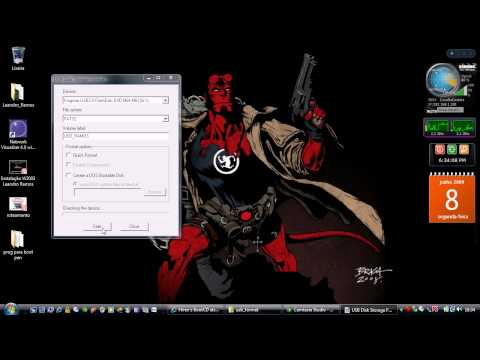Click the Start button in format dialog
Viewport: 480px width, 360px height.
click(97, 227)
